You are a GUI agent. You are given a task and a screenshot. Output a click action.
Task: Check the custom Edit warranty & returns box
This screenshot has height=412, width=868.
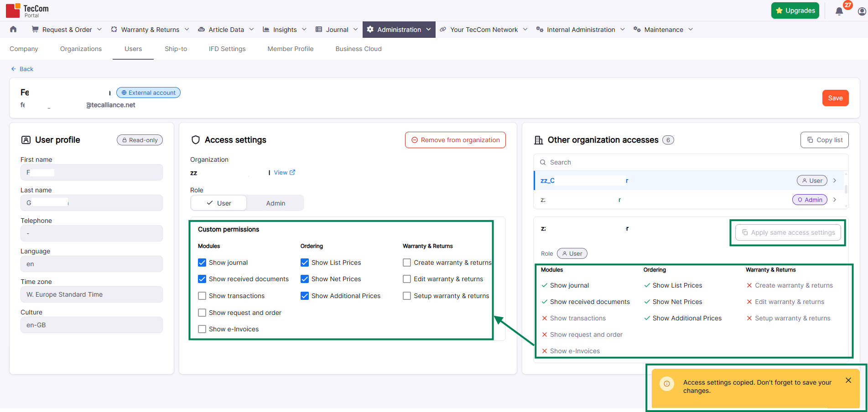(407, 279)
